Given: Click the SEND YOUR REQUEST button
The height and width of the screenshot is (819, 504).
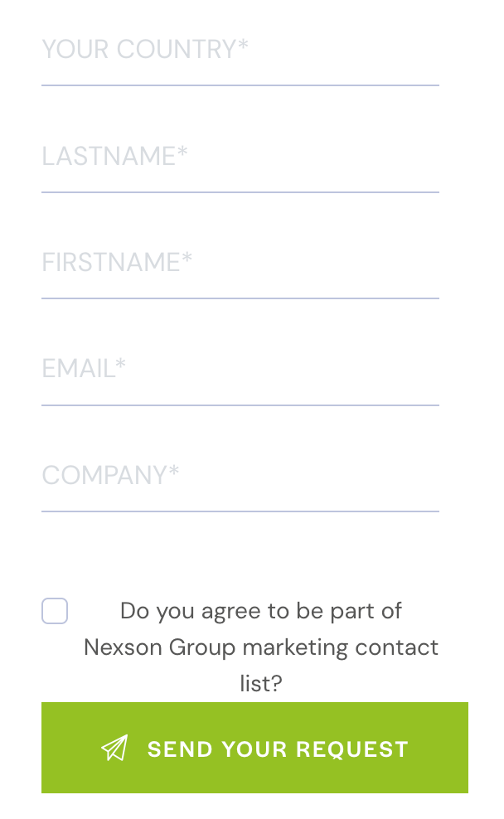Looking at the screenshot, I should click(254, 748).
